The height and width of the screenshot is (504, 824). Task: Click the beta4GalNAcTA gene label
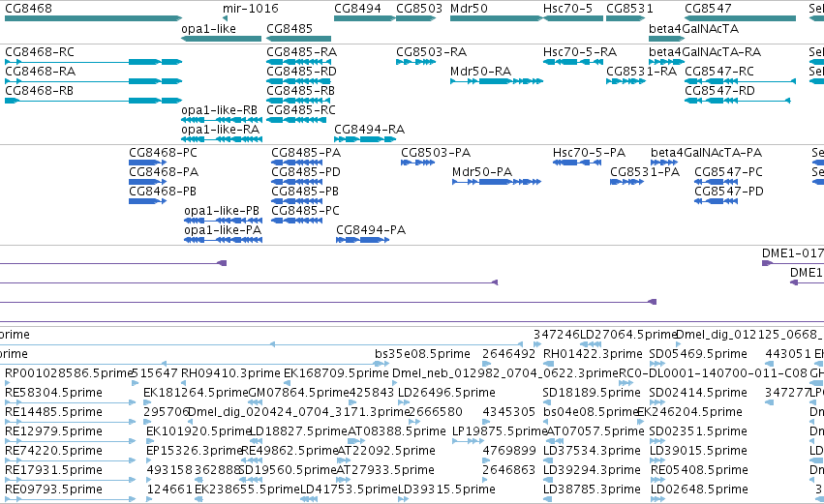(693, 29)
